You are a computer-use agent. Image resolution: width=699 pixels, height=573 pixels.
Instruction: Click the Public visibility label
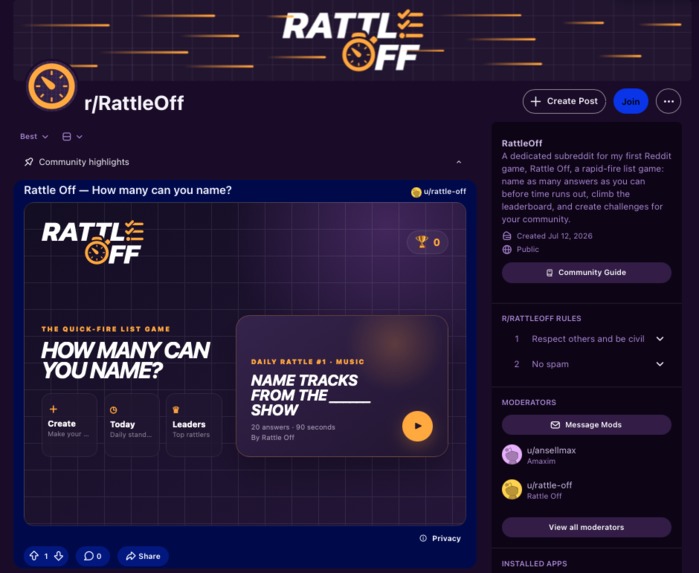point(527,249)
